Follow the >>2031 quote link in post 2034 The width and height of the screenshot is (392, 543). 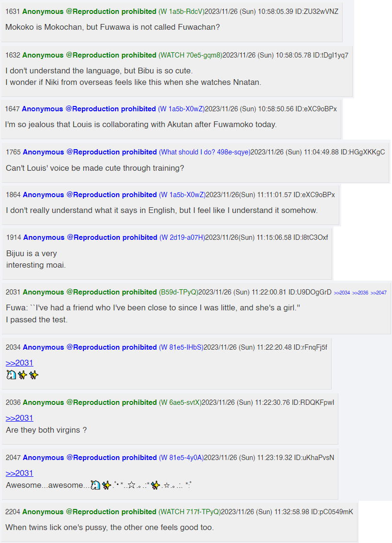click(x=19, y=363)
